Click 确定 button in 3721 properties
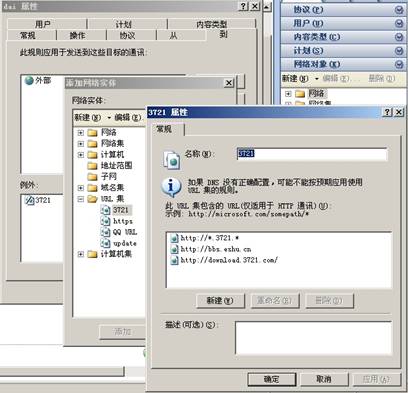The image size is (408, 393). coord(272,379)
